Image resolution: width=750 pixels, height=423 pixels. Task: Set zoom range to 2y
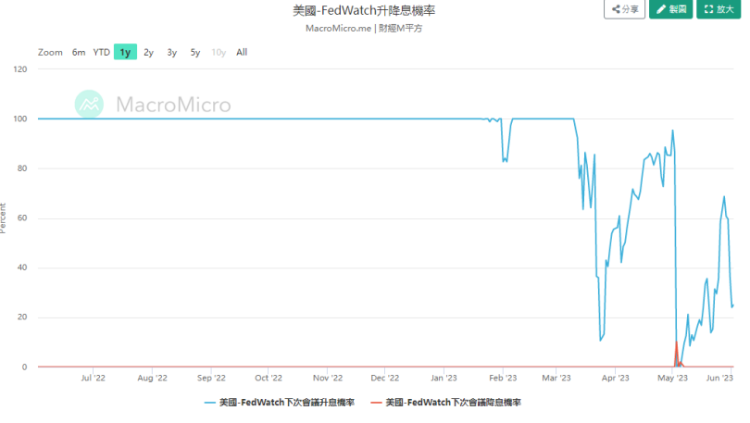[149, 52]
